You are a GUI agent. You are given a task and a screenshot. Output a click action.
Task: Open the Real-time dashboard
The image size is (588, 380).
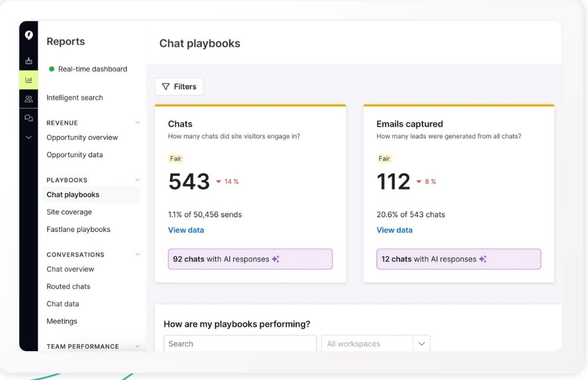(x=92, y=69)
